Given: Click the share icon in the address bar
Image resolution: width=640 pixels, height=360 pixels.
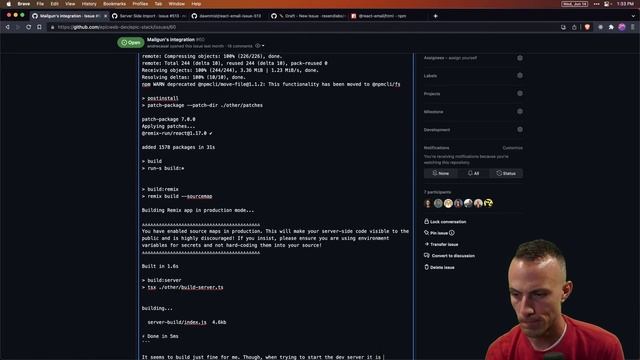Looking at the screenshot, I should click(x=574, y=27).
